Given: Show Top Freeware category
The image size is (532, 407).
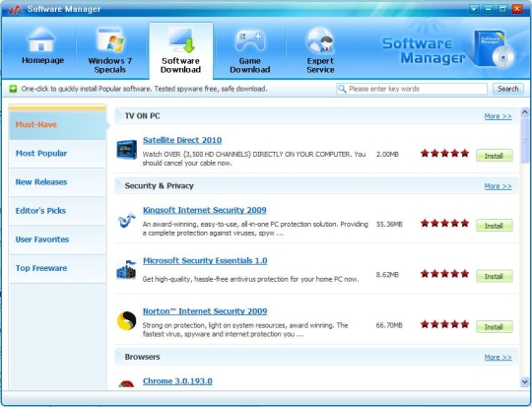Looking at the screenshot, I should tap(58, 268).
